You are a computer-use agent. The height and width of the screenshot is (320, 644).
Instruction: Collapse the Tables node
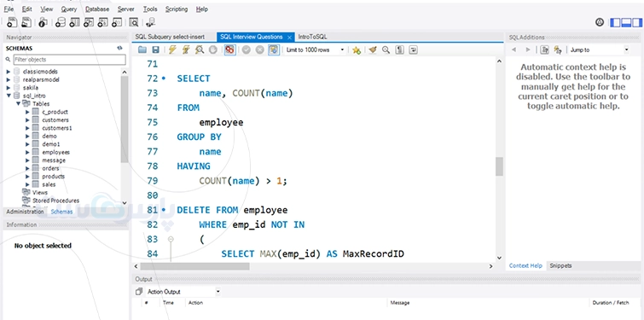pyautogui.click(x=18, y=103)
